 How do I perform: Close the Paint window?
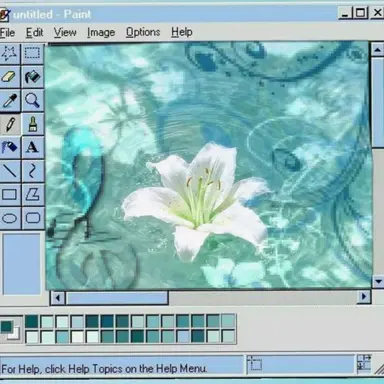pos(377,13)
